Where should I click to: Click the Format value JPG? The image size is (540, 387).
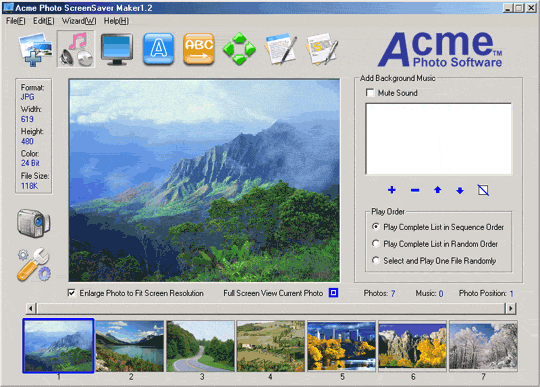(28, 97)
